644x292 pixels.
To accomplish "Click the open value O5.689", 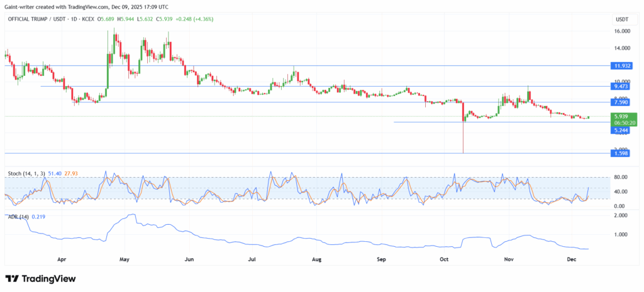I will coord(107,19).
